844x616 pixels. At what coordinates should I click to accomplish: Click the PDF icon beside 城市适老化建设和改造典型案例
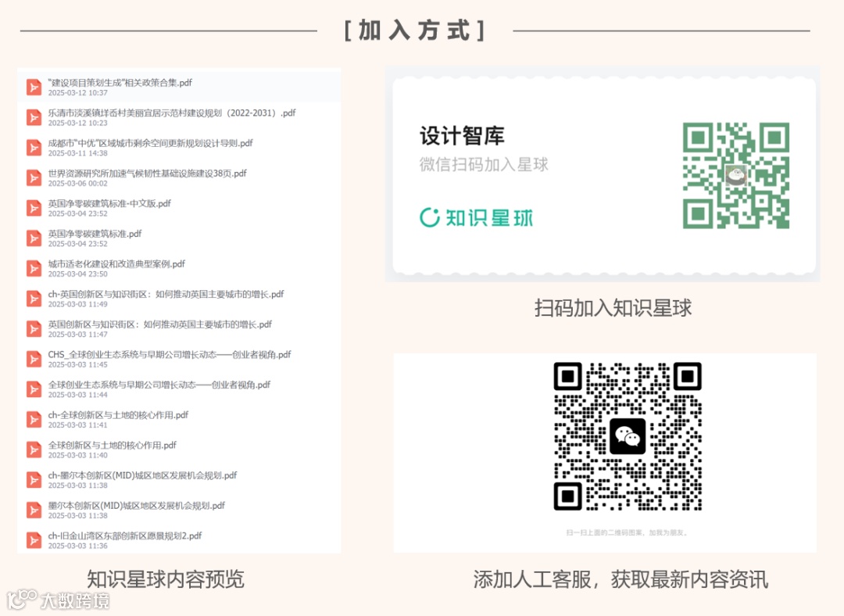(33, 268)
